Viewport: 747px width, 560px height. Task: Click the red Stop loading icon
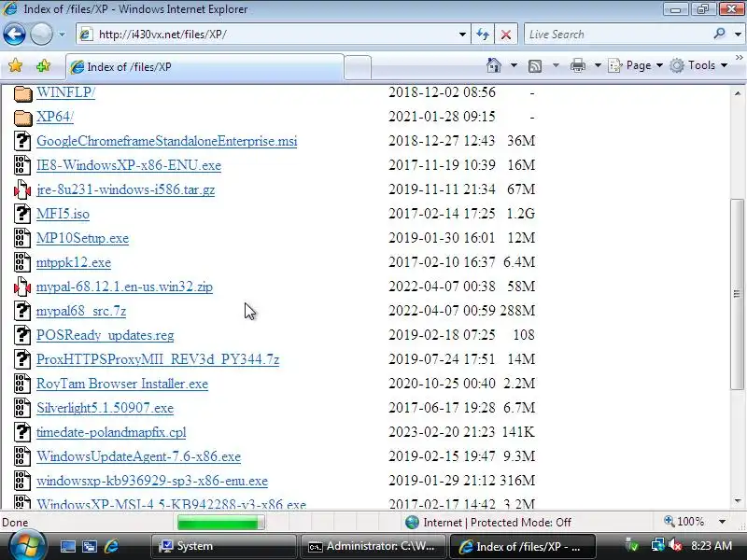(x=506, y=35)
